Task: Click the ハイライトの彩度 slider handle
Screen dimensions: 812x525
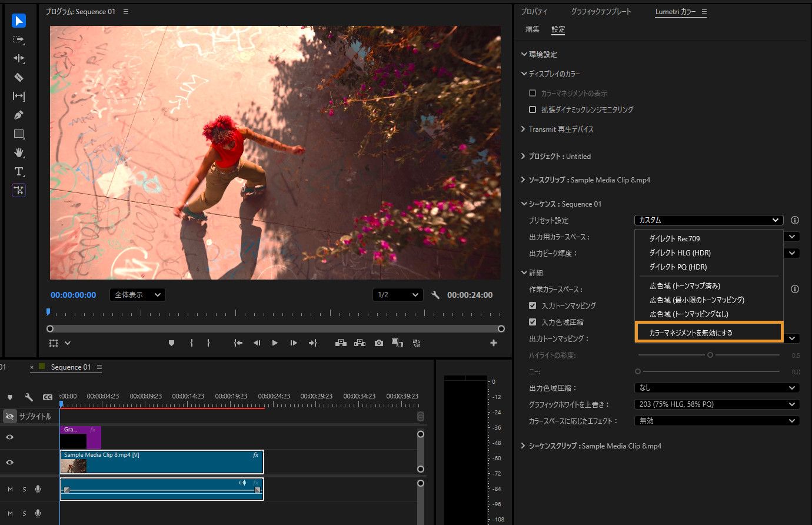Action: click(x=710, y=355)
